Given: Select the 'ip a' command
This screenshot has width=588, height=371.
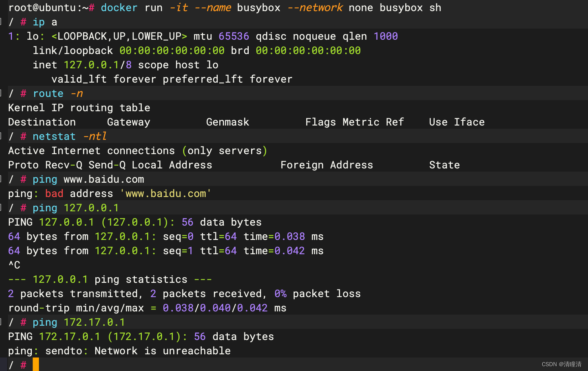Looking at the screenshot, I should tap(45, 22).
